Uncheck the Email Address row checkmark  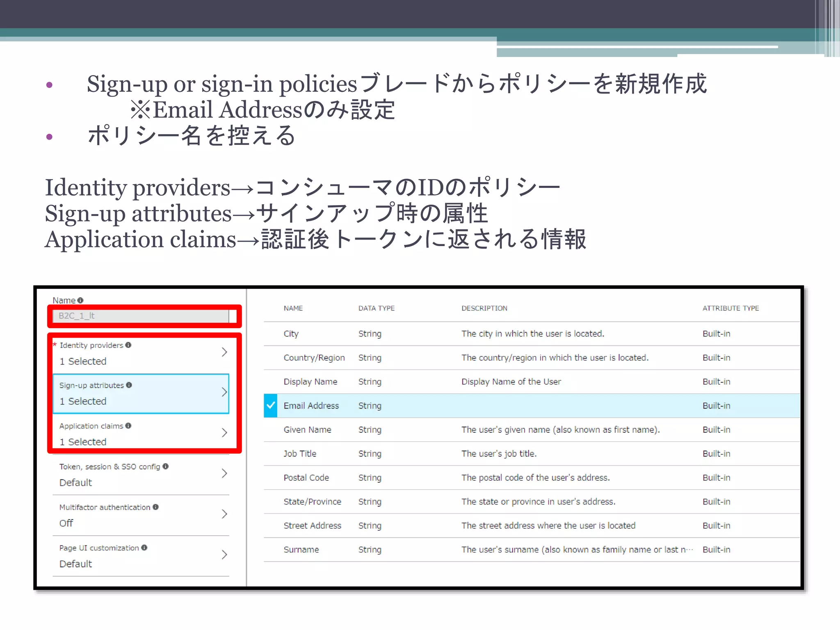pos(271,405)
